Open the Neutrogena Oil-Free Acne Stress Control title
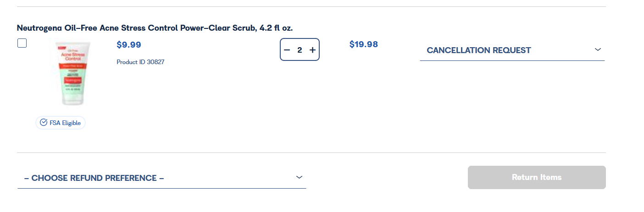The height and width of the screenshot is (212, 644). click(x=155, y=28)
